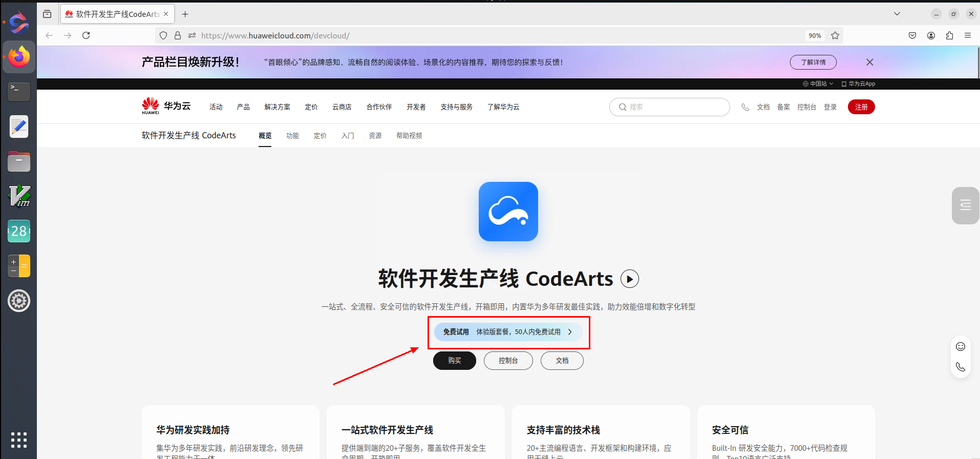Screen dimensions: 980x459
Task: Open the 解决方案 menu
Action: [278, 107]
